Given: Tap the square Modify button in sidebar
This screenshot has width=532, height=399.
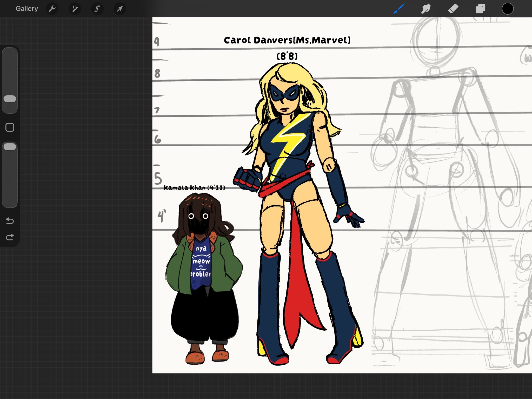Looking at the screenshot, I should click(10, 127).
